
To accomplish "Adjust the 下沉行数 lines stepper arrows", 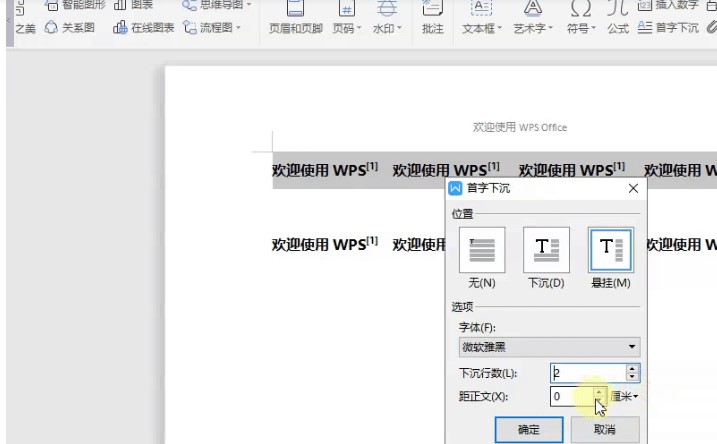I will tap(631, 373).
